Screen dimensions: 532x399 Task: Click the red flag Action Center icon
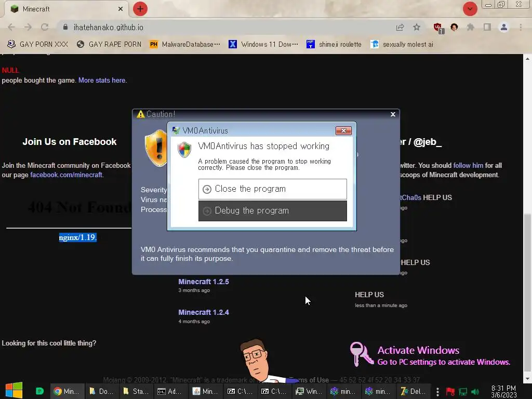click(450, 392)
